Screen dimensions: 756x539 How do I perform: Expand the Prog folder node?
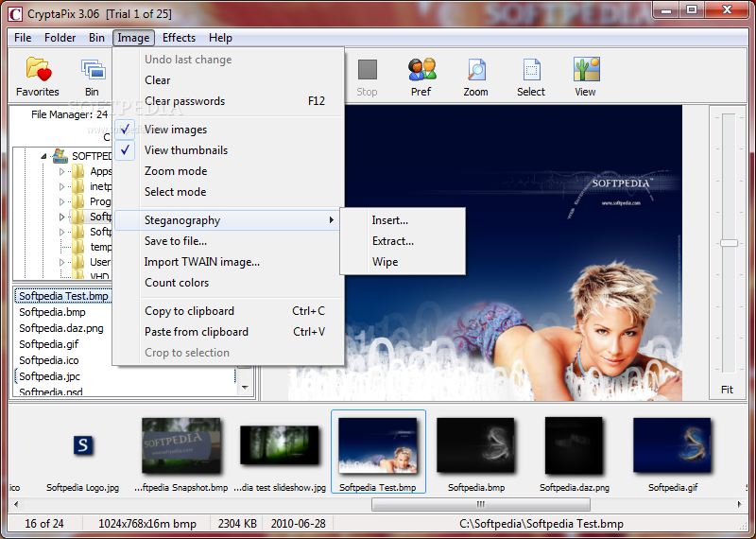coord(61,201)
